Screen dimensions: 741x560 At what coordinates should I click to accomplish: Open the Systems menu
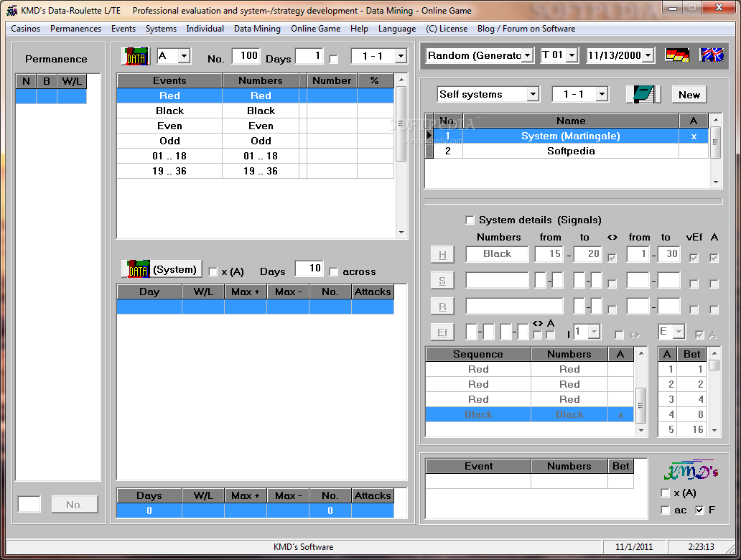pyautogui.click(x=161, y=29)
